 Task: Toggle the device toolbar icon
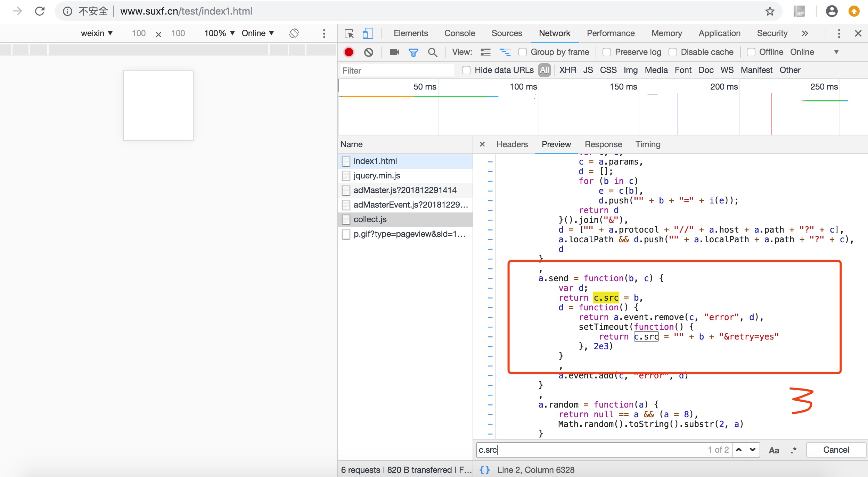368,33
